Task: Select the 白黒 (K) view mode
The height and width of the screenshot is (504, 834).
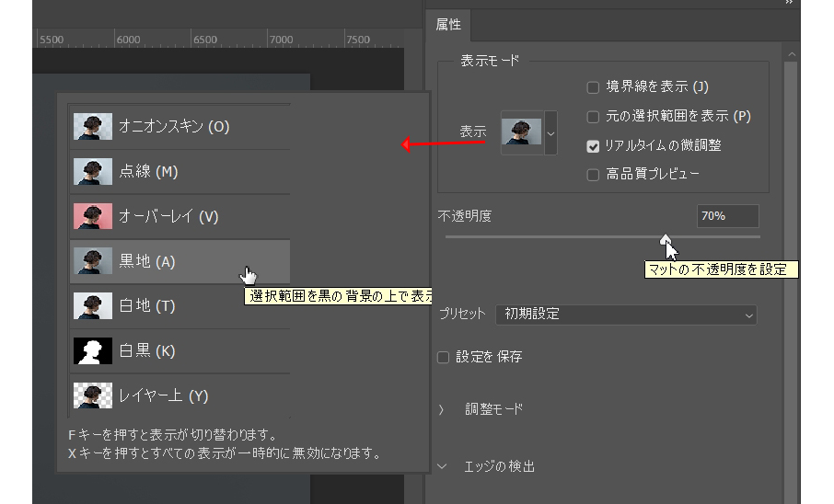Action: pos(180,351)
